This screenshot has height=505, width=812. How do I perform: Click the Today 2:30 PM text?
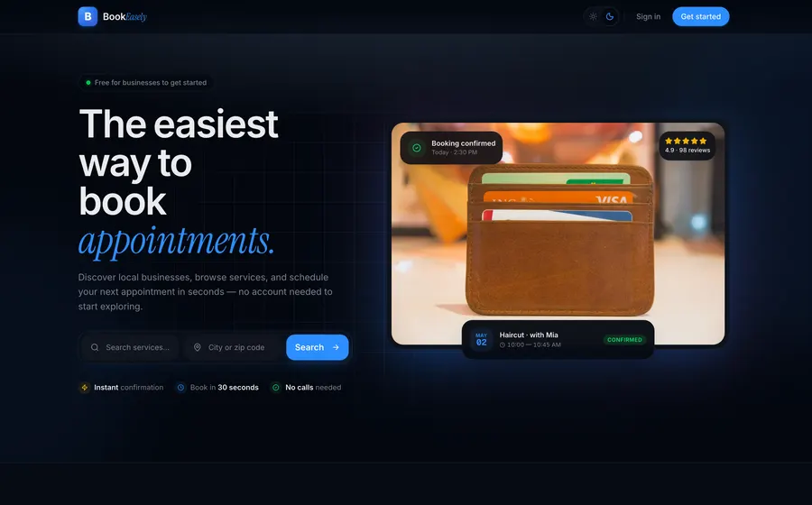(454, 152)
